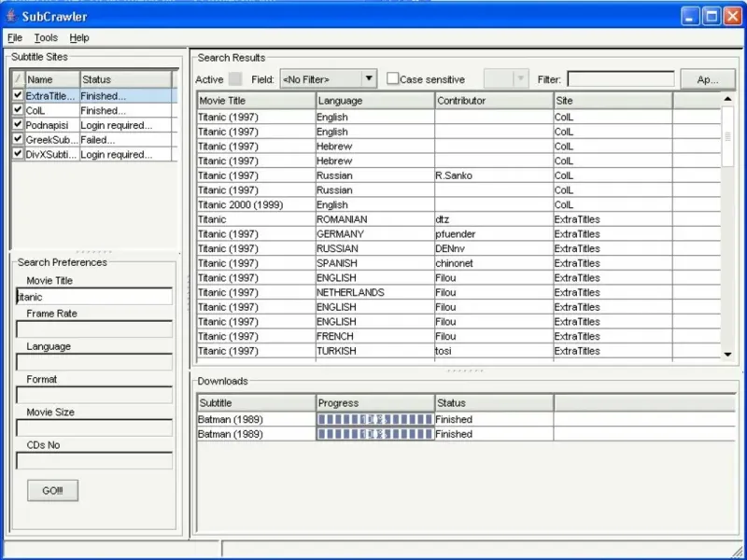Screen dimensions: 747x560
Task: Sort results by Movie Title column header
Action: tap(256, 101)
